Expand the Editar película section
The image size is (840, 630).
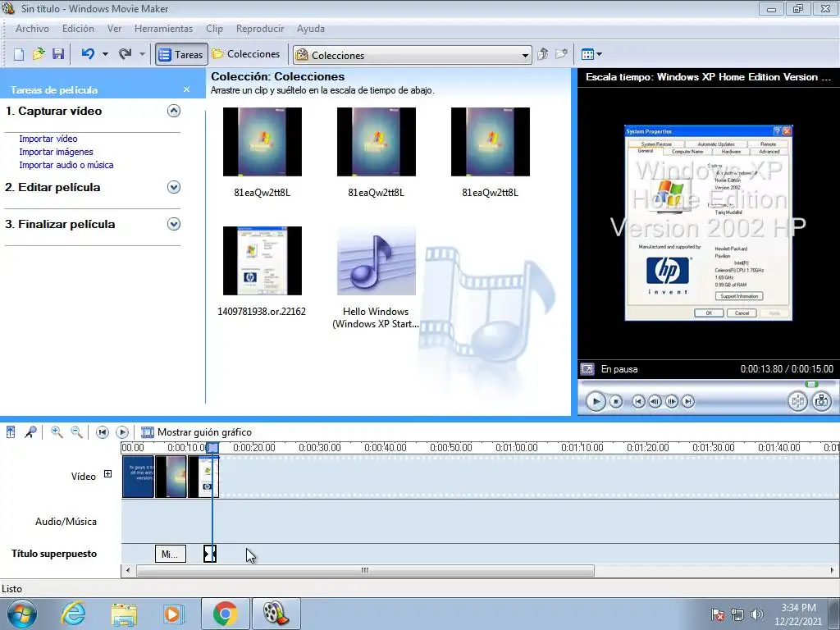pyautogui.click(x=174, y=187)
